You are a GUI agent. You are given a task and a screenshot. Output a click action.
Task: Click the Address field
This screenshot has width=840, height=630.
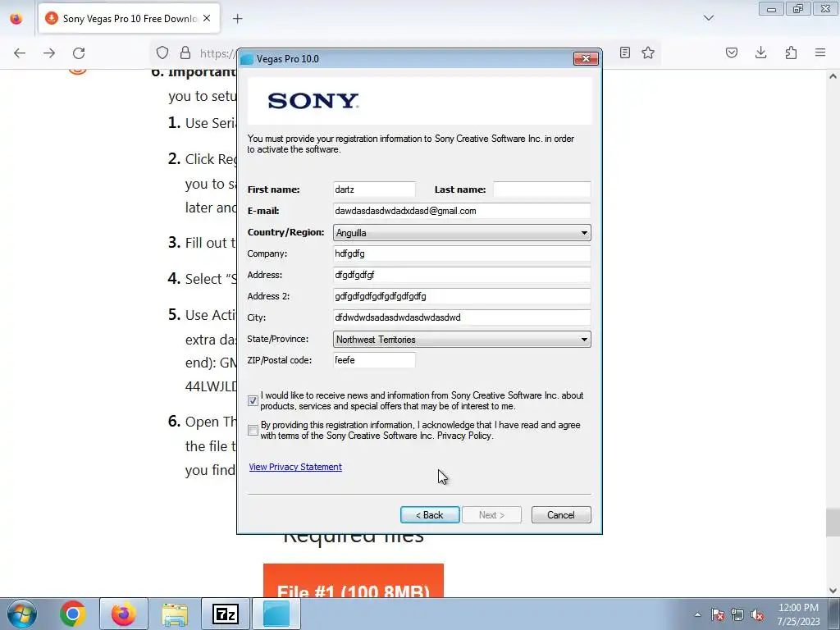click(462, 275)
